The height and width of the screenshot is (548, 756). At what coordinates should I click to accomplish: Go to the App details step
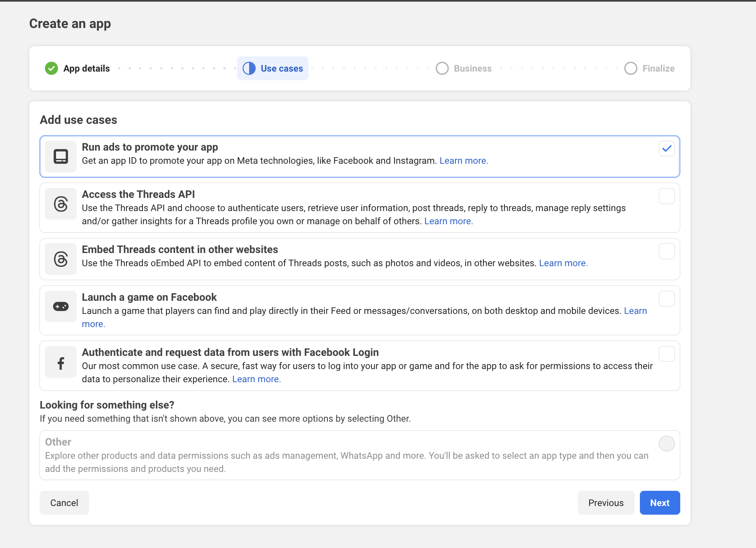click(77, 68)
